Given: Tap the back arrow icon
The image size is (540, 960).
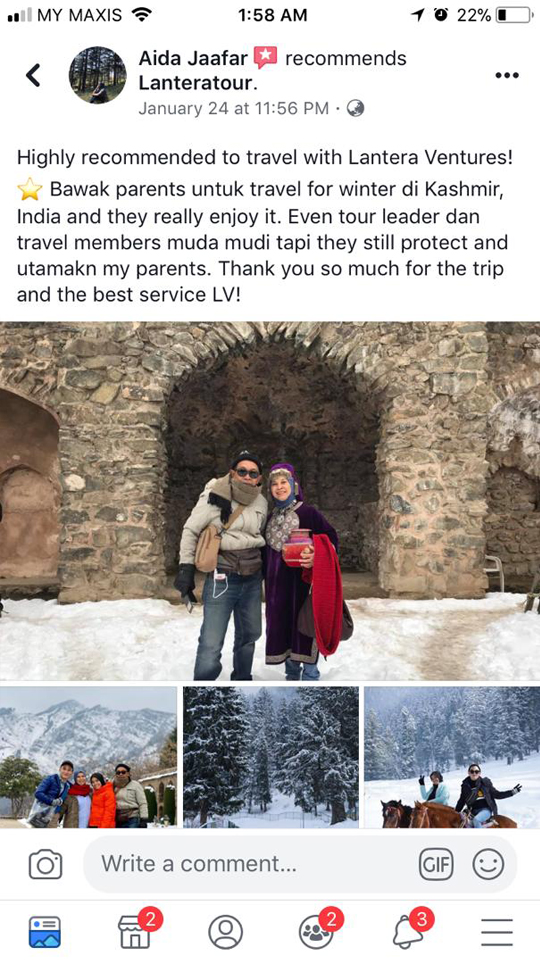Looking at the screenshot, I should (33, 75).
